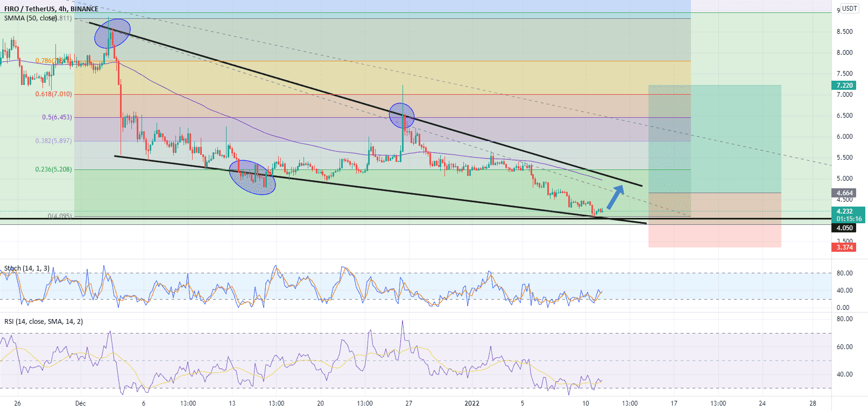
Task: Click the 2022 year marker on time axis
Action: pyautogui.click(x=472, y=403)
